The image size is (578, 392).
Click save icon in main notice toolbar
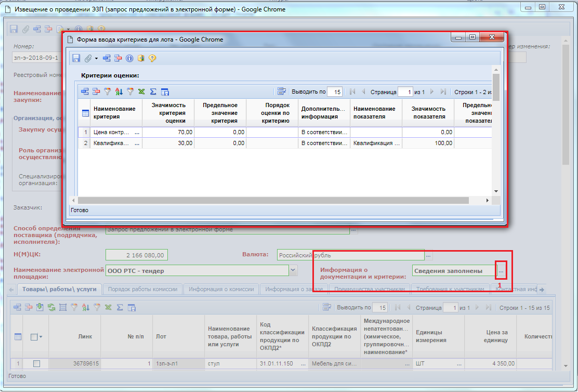pyautogui.click(x=14, y=29)
